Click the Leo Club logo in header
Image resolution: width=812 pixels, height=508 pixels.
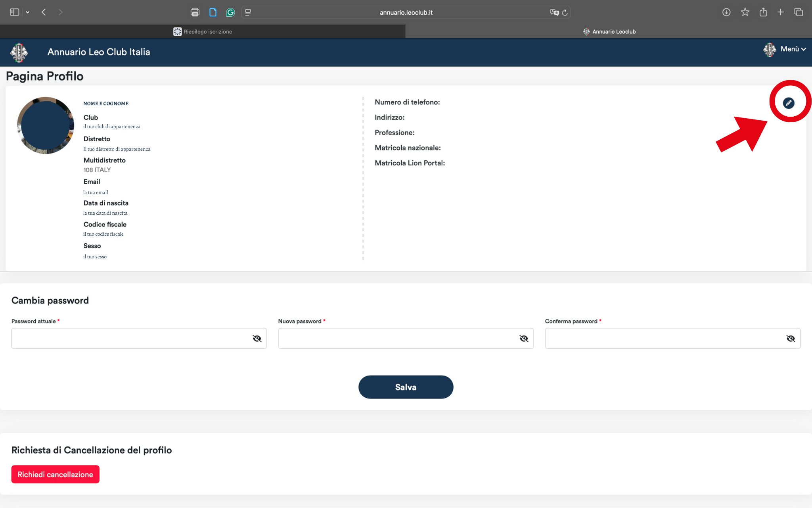(x=19, y=52)
